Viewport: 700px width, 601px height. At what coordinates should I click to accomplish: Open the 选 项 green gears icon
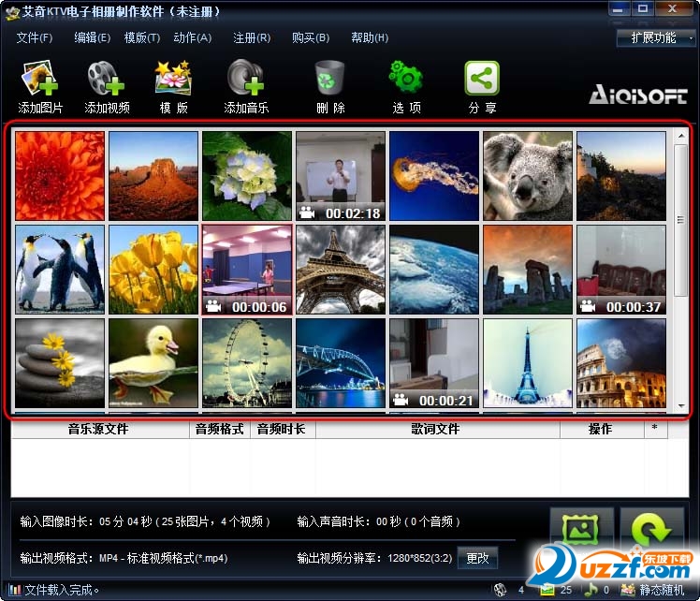pyautogui.click(x=406, y=78)
